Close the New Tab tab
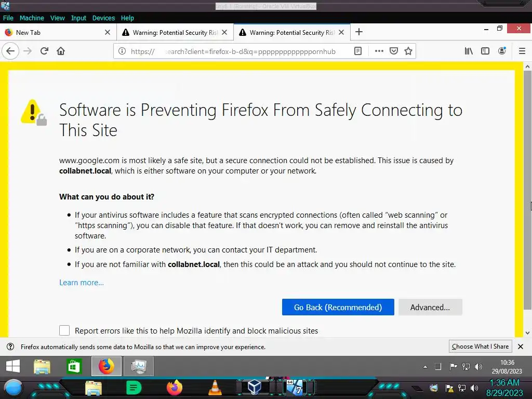Image resolution: width=532 pixels, height=399 pixels. [x=108, y=32]
